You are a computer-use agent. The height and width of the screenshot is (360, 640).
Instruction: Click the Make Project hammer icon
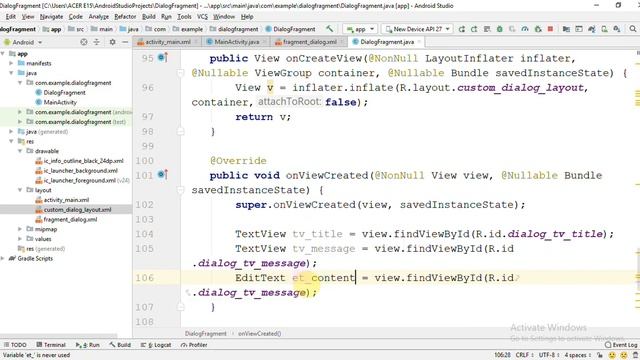point(329,29)
